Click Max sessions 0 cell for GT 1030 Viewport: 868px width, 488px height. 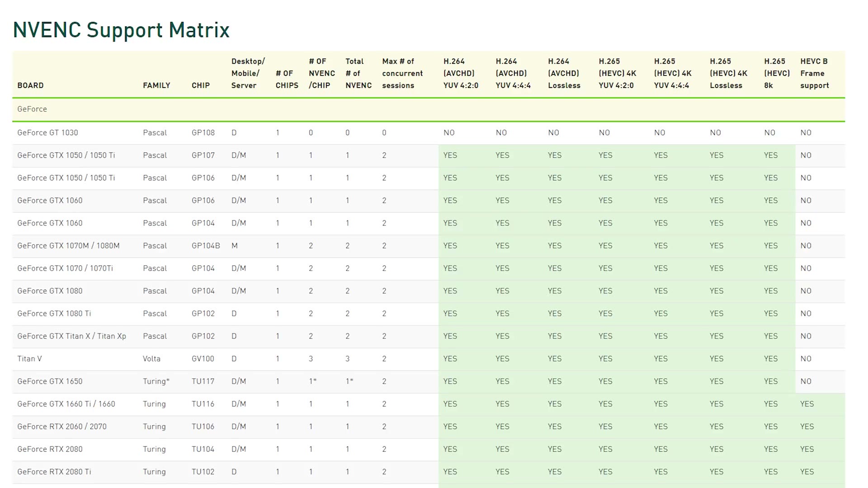click(384, 132)
